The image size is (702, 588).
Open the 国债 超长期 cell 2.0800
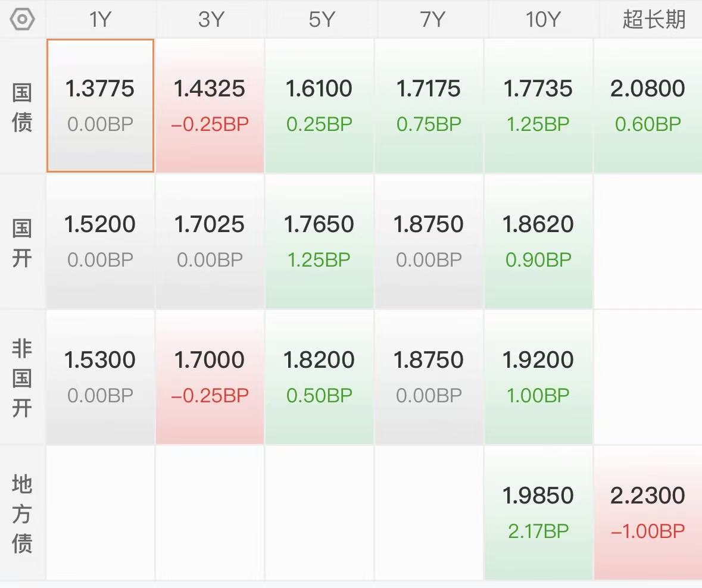[648, 105]
